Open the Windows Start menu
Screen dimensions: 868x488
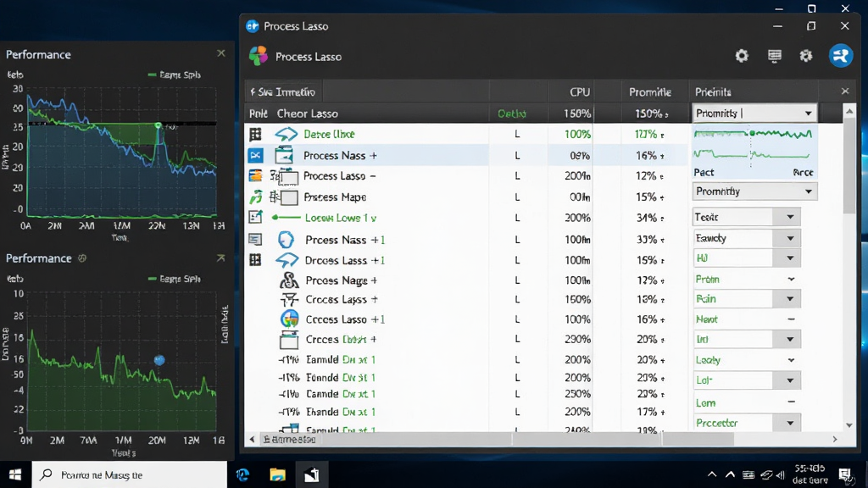point(15,474)
